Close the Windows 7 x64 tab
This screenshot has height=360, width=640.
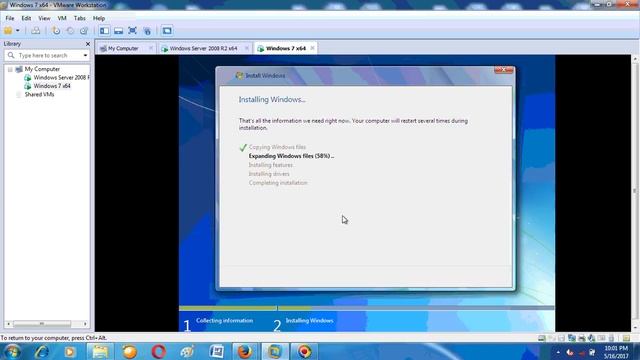312,48
